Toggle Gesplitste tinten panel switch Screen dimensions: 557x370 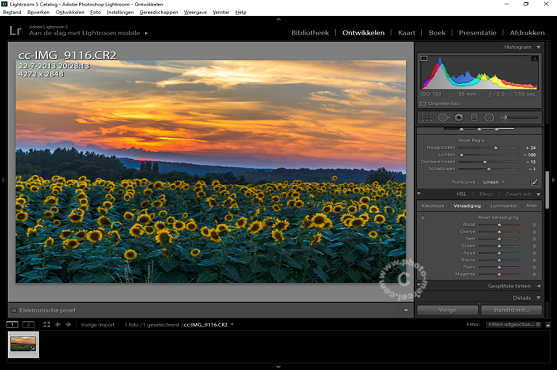(x=419, y=286)
